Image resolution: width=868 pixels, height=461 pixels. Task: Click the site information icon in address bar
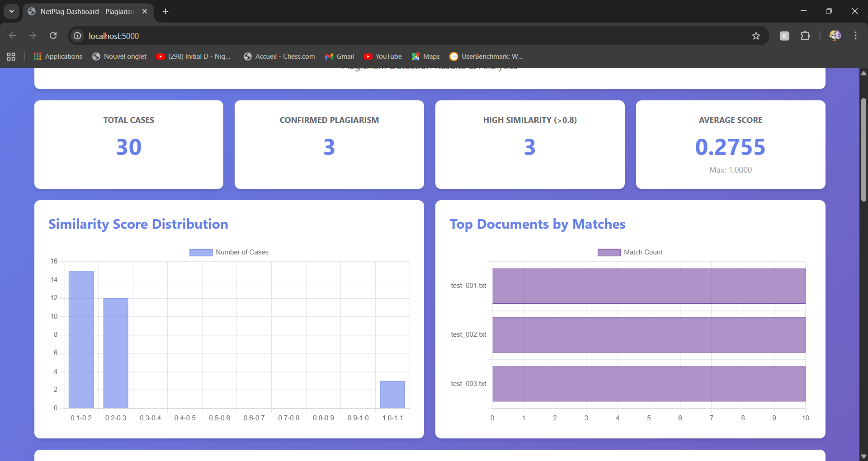pos(78,36)
